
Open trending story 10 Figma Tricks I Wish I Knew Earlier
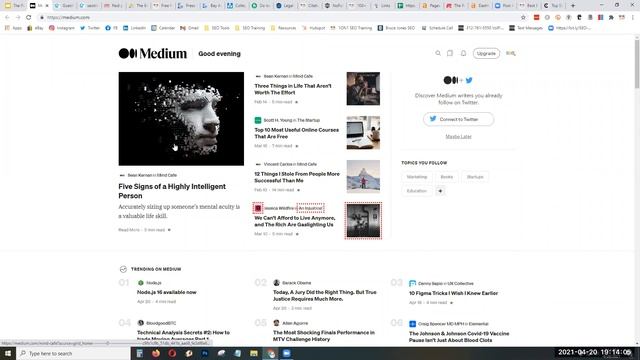point(453,293)
